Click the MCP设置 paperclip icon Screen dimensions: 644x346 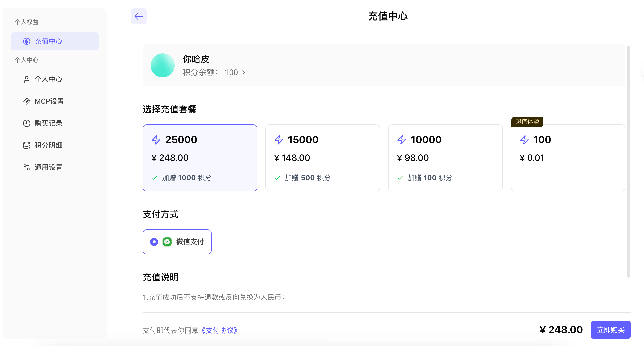click(x=26, y=101)
